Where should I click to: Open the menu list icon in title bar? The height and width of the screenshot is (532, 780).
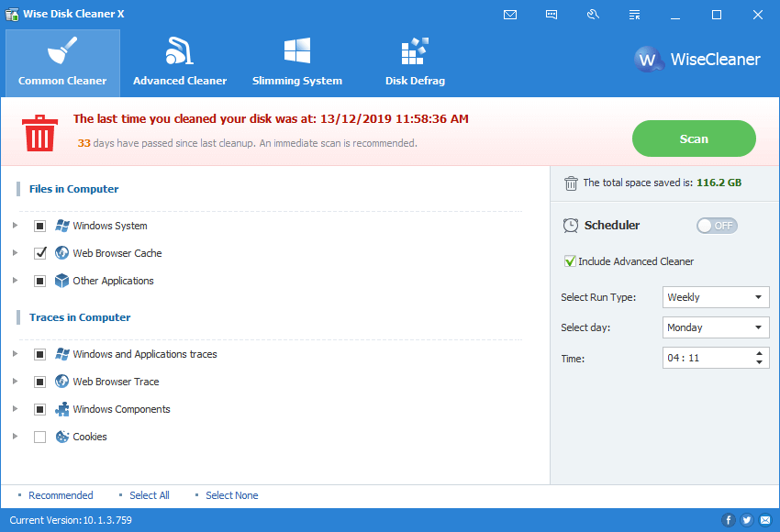click(x=634, y=15)
